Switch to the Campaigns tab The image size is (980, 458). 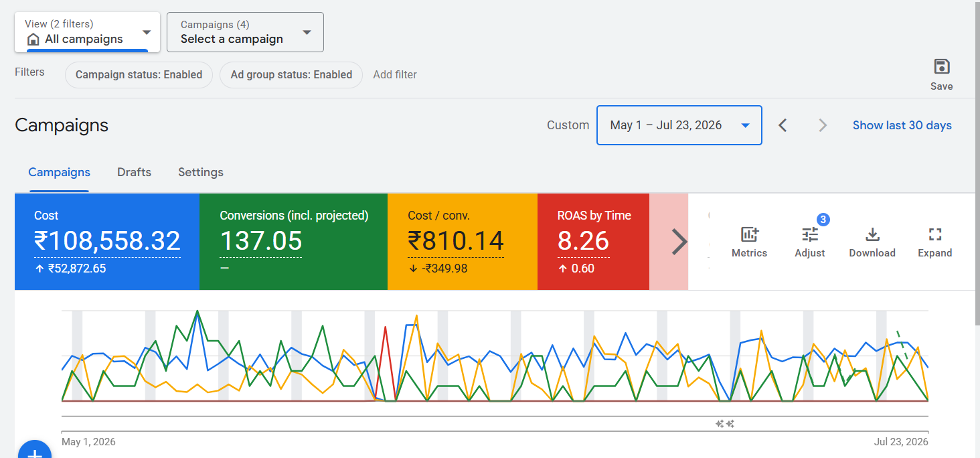click(x=59, y=172)
